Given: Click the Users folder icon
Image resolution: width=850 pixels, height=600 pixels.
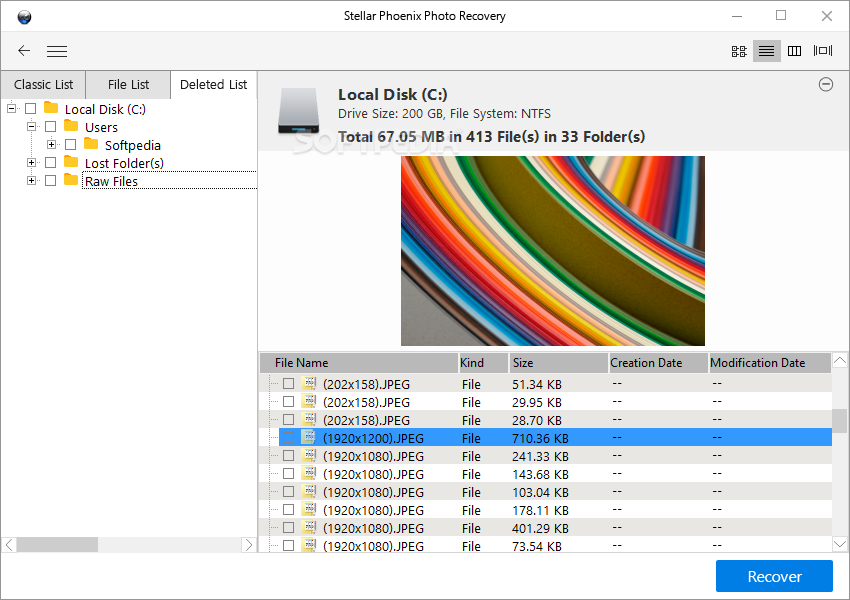Looking at the screenshot, I should coord(71,126).
